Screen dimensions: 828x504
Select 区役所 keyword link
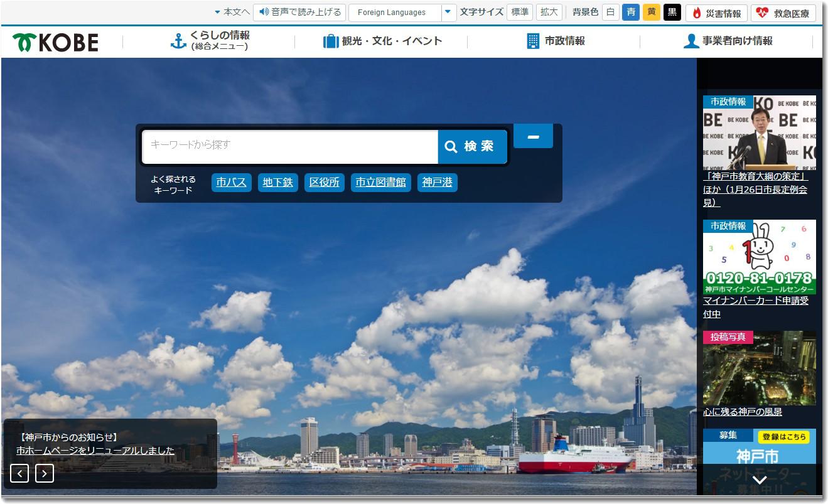point(325,183)
